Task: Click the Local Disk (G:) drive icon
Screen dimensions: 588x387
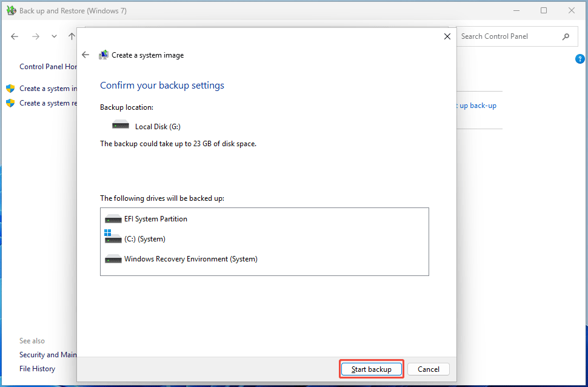Action: pyautogui.click(x=121, y=125)
